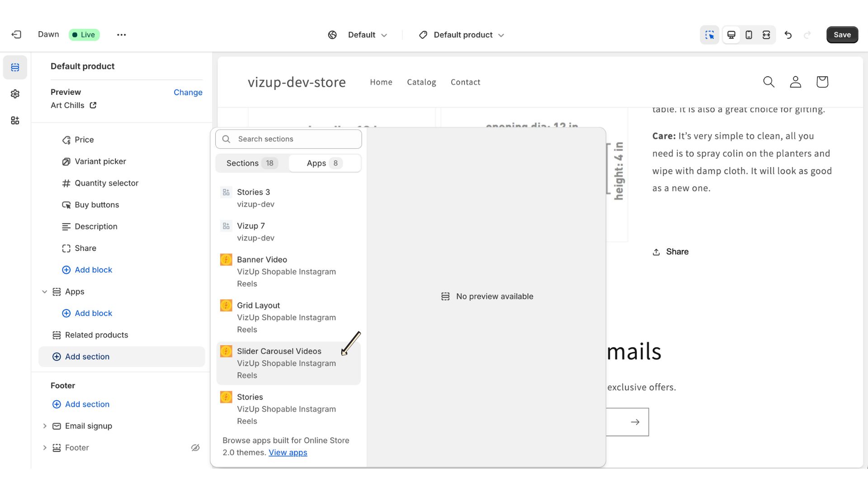Switch to fullscreen preview icon
Image resolution: width=868 pixels, height=488 pixels.
(x=766, y=35)
